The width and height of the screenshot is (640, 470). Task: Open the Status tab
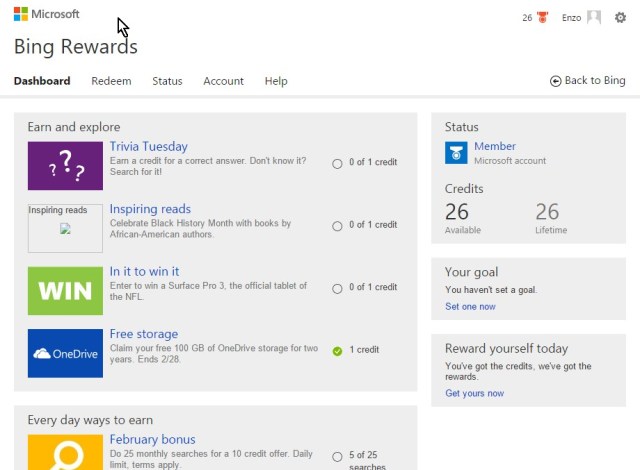[x=167, y=81]
